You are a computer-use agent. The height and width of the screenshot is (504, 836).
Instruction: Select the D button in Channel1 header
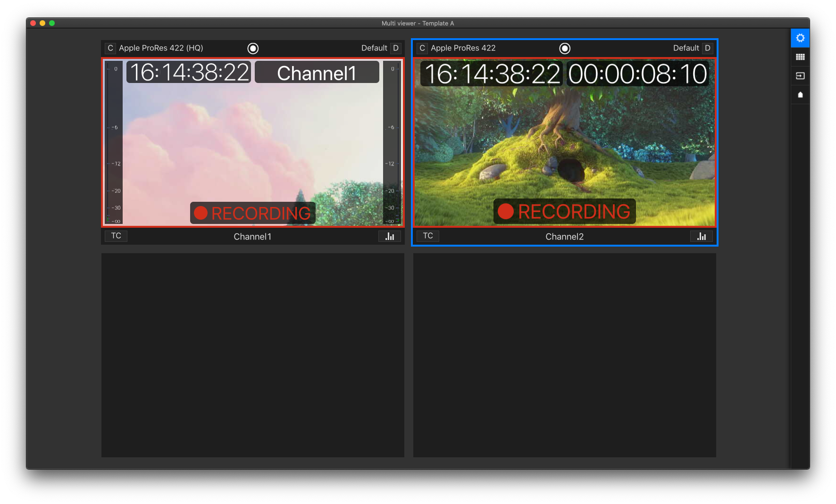point(396,48)
